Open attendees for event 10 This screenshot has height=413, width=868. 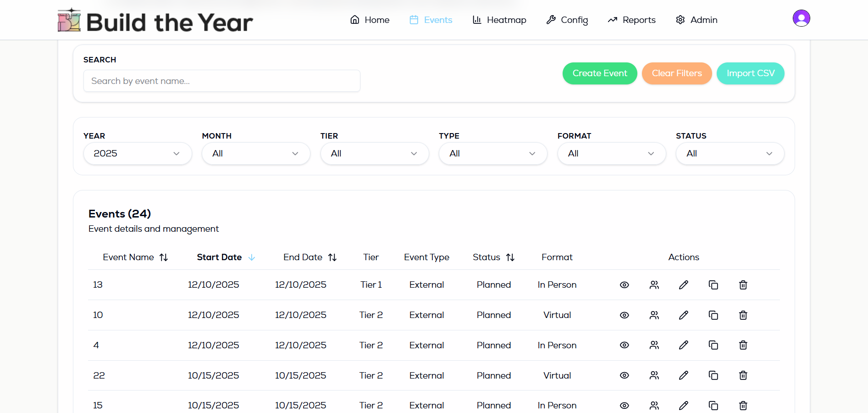tap(654, 315)
